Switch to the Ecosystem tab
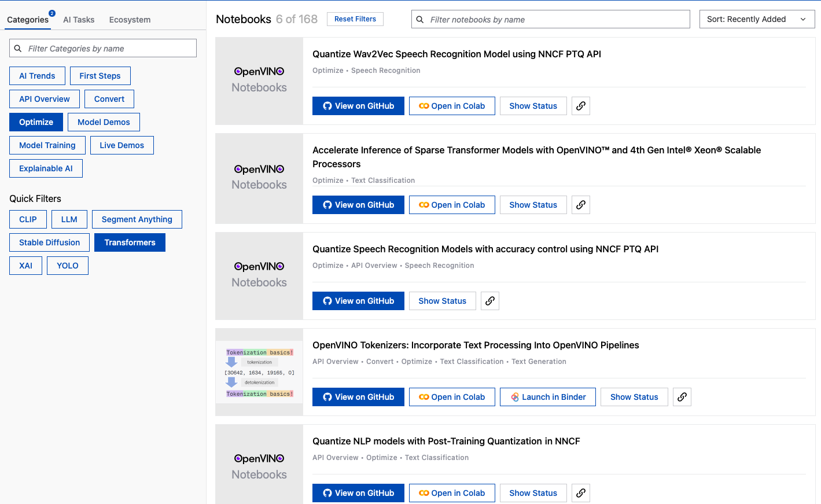 (x=130, y=19)
